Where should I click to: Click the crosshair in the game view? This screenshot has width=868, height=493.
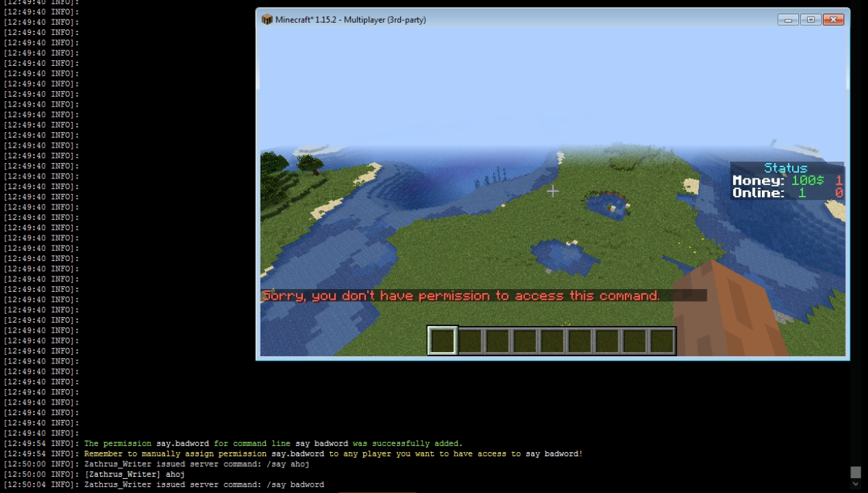pos(552,192)
